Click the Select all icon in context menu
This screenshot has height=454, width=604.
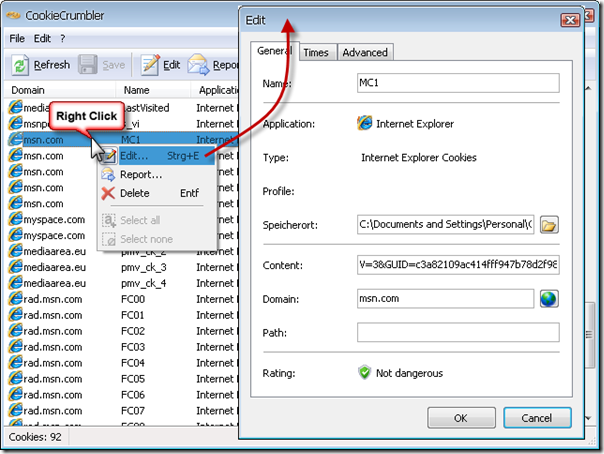tap(109, 220)
